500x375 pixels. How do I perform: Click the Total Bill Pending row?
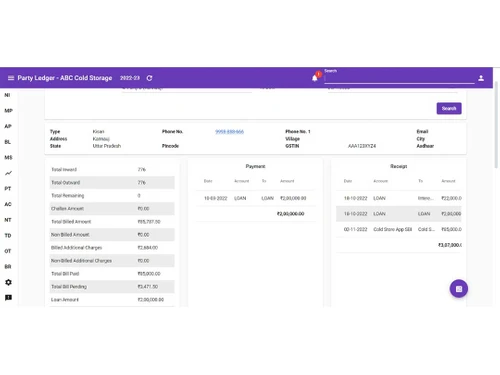click(112, 287)
